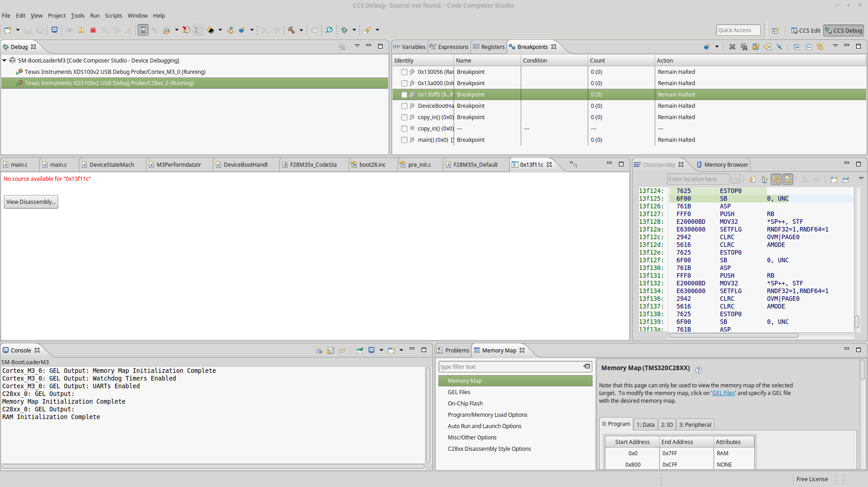Enable the 0x130056 breakpoint checkbox
This screenshot has width=868, height=487.
pos(404,72)
